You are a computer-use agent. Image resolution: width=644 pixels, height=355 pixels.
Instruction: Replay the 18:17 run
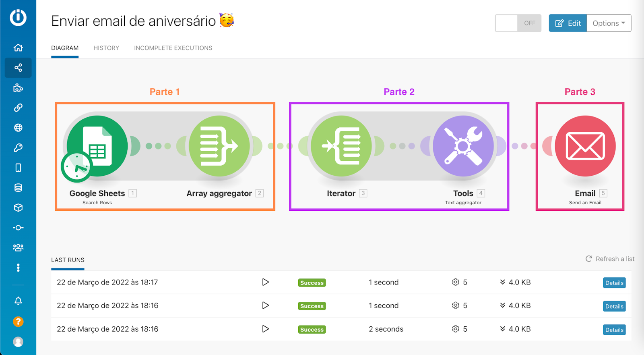pyautogui.click(x=265, y=282)
